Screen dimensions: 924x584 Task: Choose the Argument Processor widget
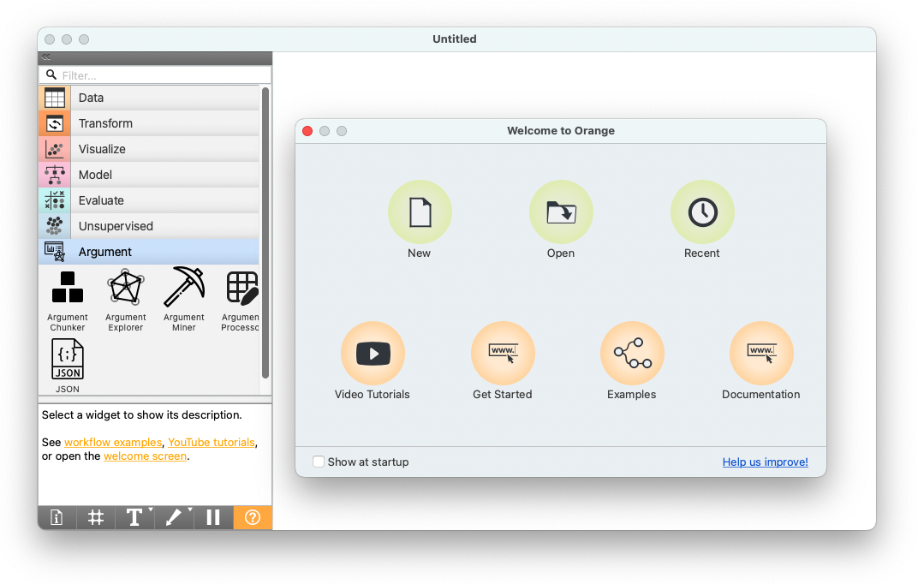(241, 301)
